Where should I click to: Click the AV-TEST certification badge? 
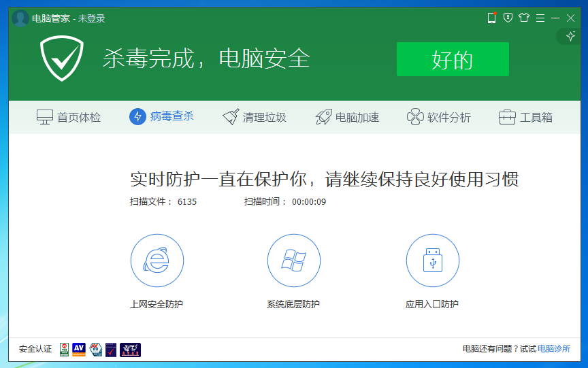pos(96,350)
